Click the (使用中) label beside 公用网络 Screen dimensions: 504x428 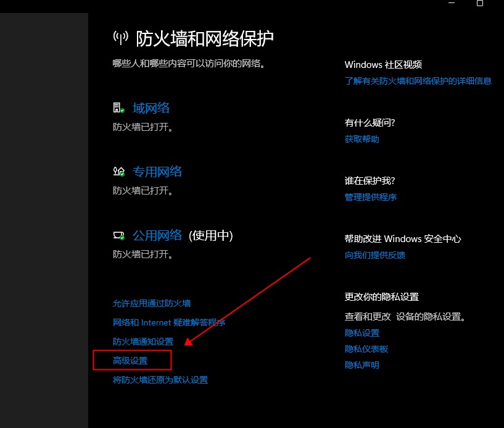pyautogui.click(x=211, y=236)
